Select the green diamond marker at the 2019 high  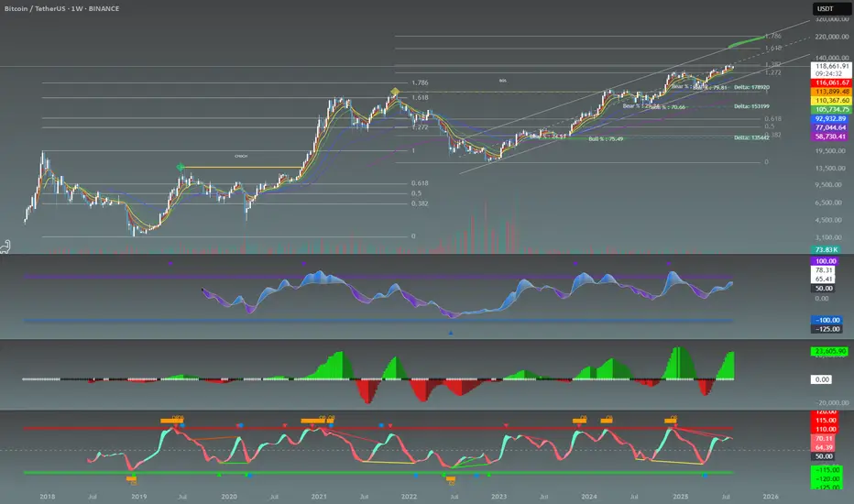tap(181, 168)
